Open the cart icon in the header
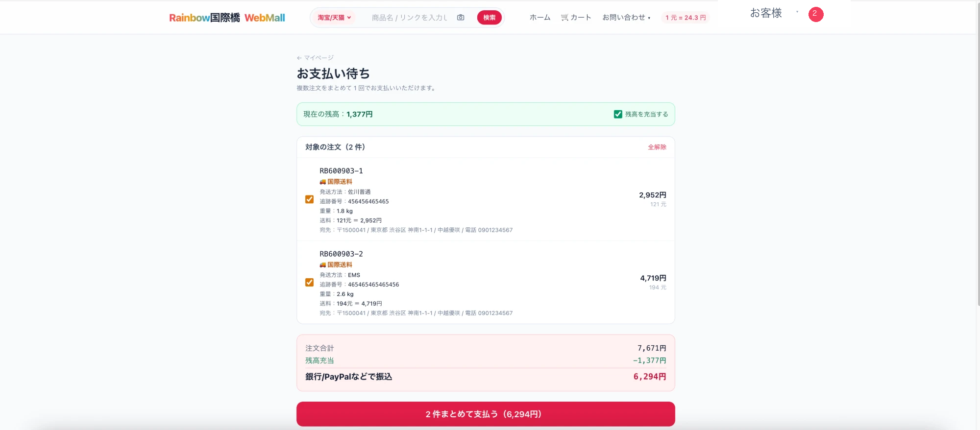This screenshot has height=430, width=980. coord(564,18)
